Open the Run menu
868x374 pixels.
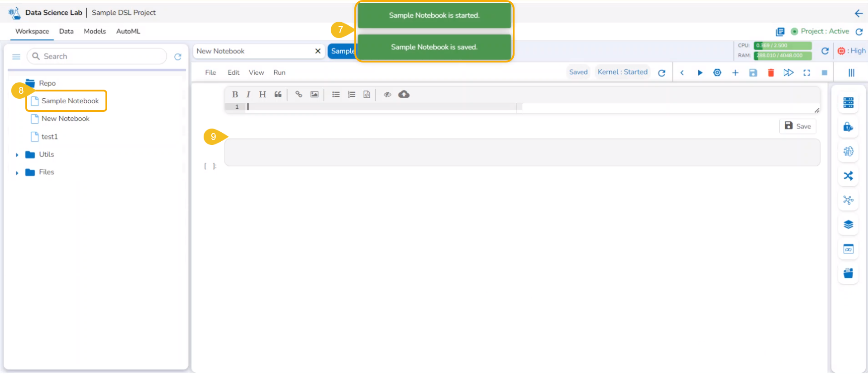point(279,72)
